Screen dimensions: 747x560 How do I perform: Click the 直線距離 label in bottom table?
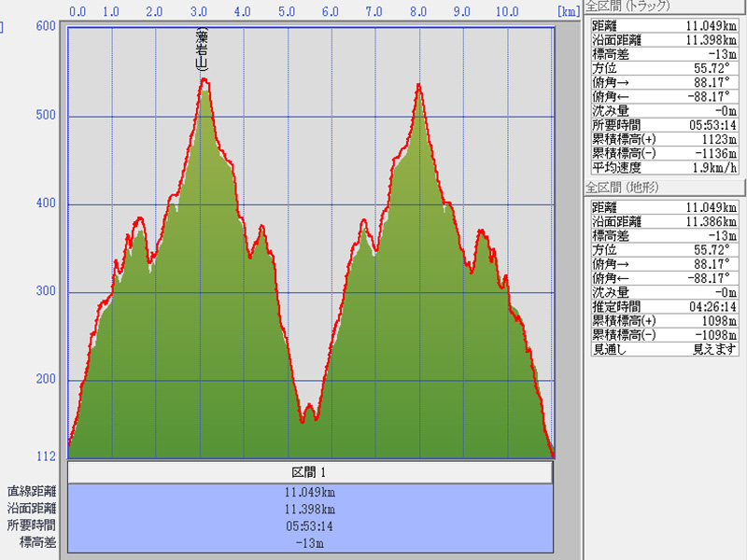32,492
